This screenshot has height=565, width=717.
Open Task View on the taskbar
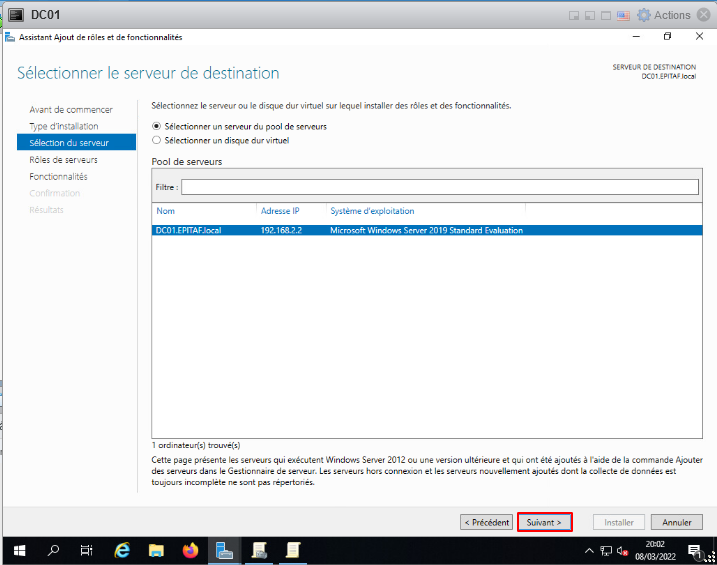coord(87,550)
